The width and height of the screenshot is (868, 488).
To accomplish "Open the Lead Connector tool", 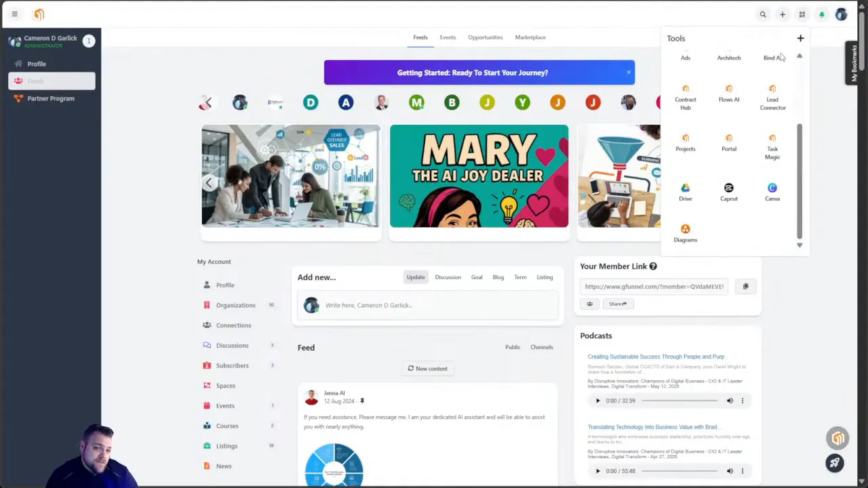I will pos(772,98).
